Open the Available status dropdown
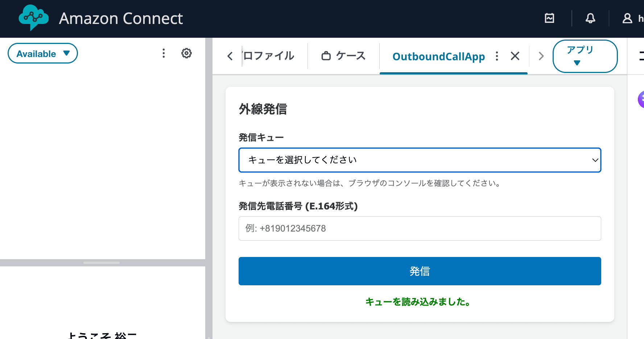Image resolution: width=644 pixels, height=339 pixels. coord(42,53)
